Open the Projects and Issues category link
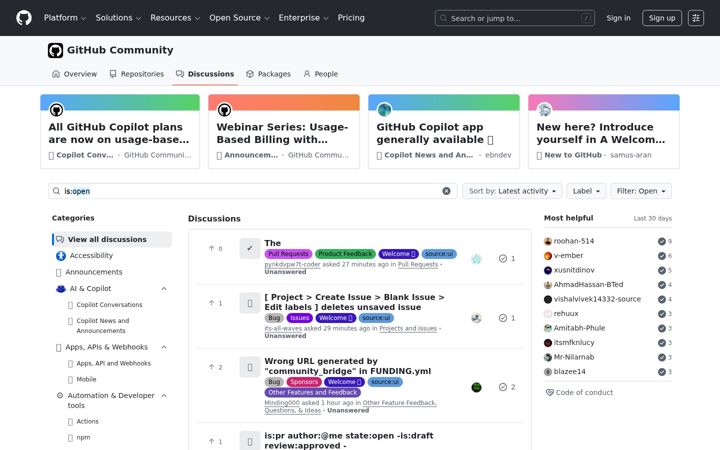Screen dimensions: 720x450 pos(408,328)
